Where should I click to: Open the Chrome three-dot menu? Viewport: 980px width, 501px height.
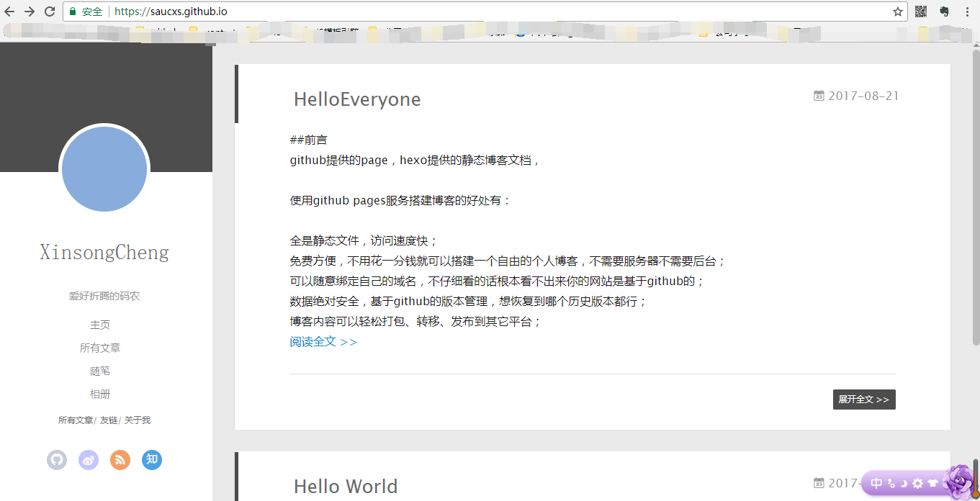point(967,12)
